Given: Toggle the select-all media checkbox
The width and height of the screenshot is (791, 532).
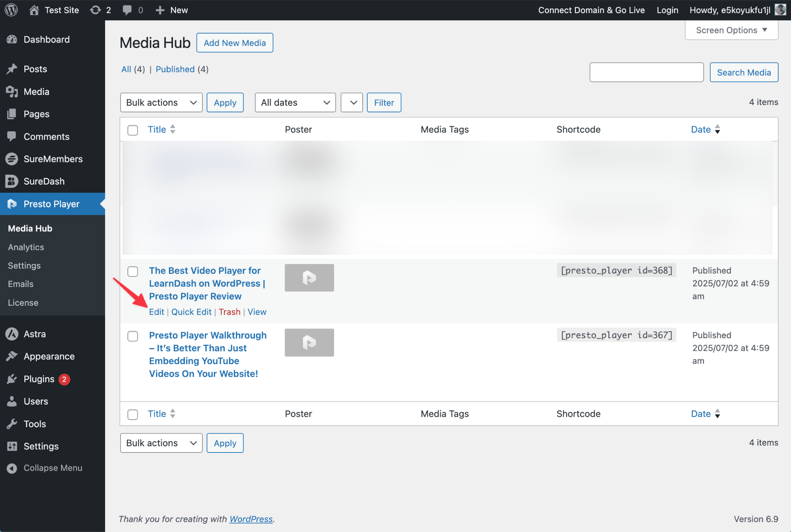Looking at the screenshot, I should [132, 130].
